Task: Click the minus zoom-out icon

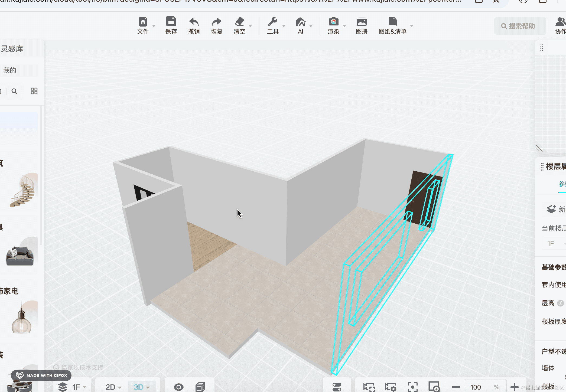Action: tap(456, 387)
